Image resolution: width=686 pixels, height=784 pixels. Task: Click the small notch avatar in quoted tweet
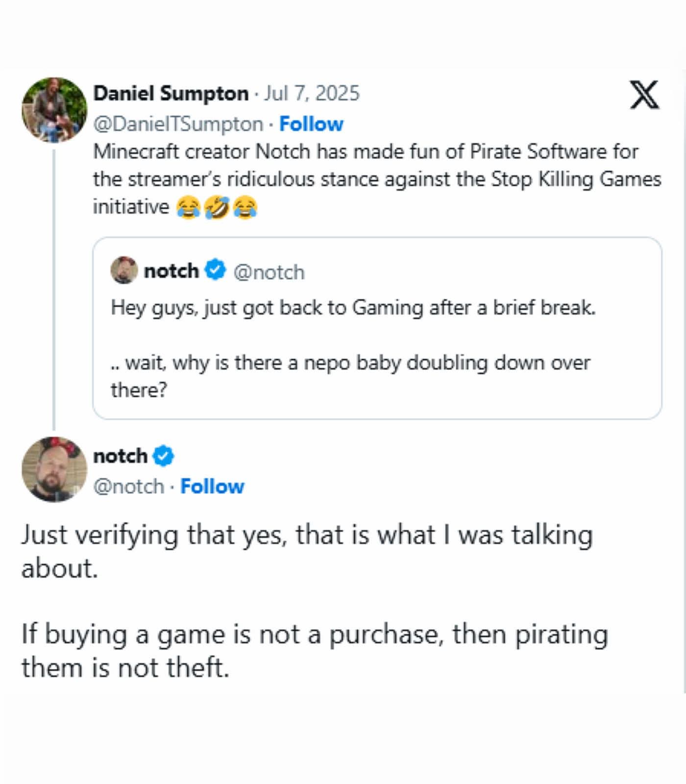pos(124,270)
